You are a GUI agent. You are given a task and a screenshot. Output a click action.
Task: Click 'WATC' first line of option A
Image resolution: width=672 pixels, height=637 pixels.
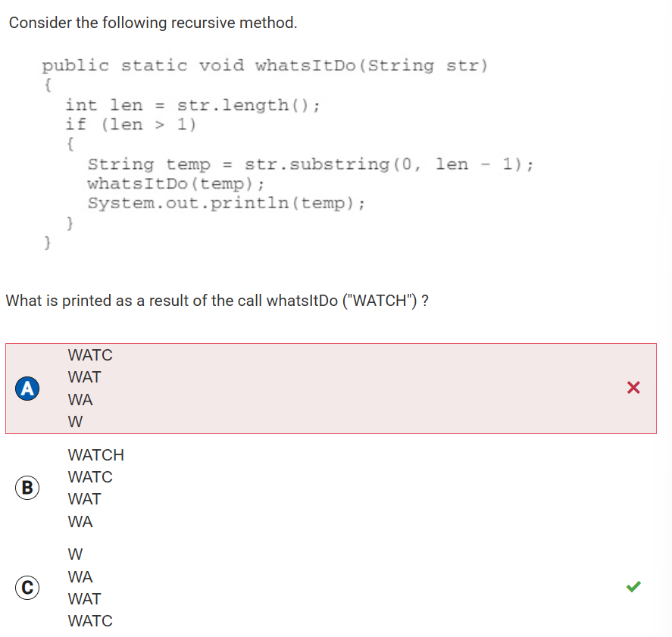click(x=90, y=355)
